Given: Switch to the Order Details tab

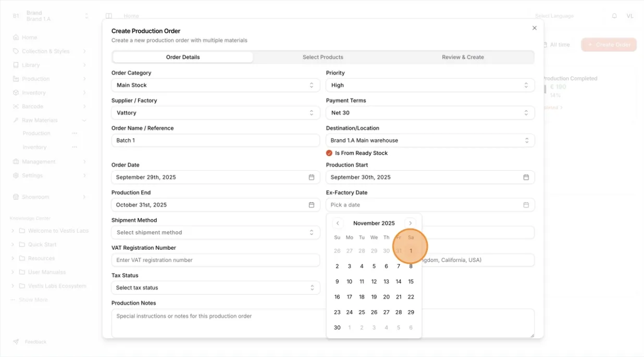Looking at the screenshot, I should click(183, 57).
